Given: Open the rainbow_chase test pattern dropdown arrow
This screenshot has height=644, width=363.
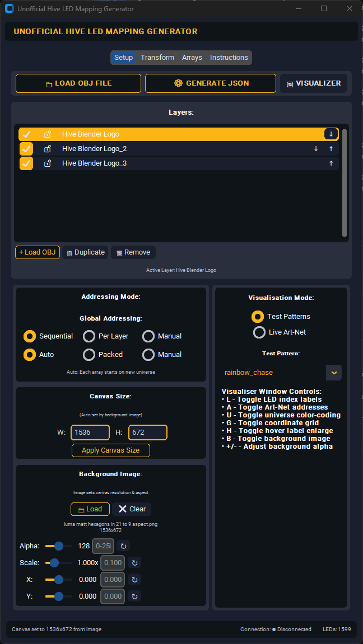Looking at the screenshot, I should [x=334, y=373].
